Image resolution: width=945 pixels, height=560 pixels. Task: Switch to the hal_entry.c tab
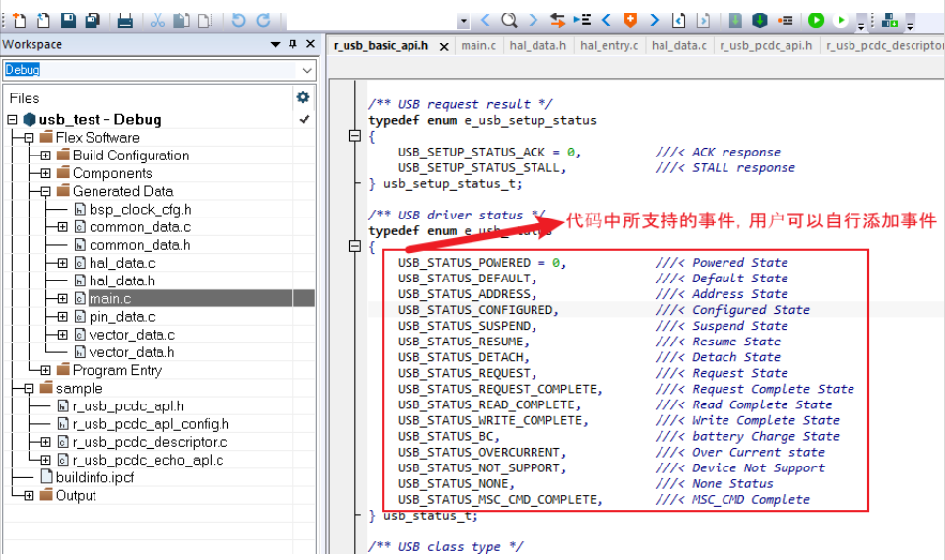point(608,46)
